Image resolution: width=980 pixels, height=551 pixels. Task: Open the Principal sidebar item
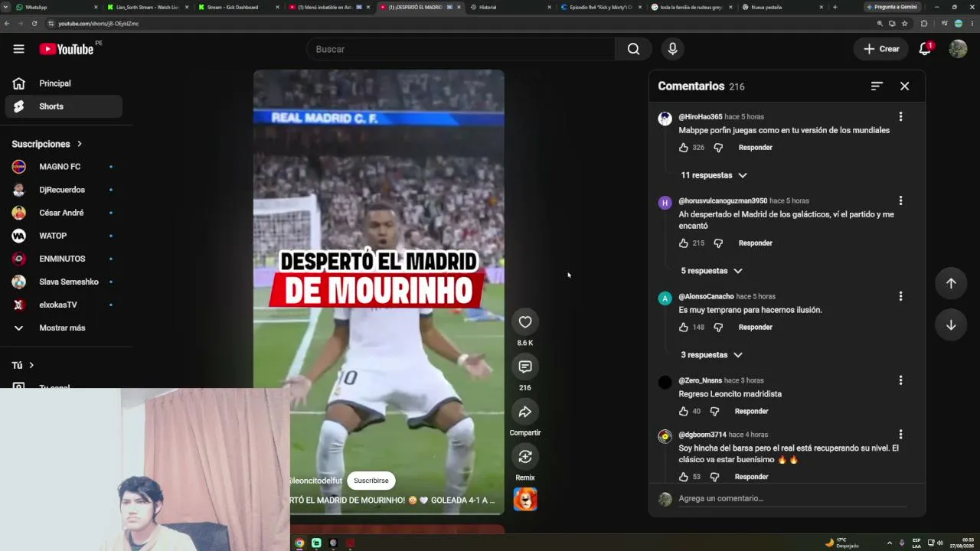tap(63, 83)
